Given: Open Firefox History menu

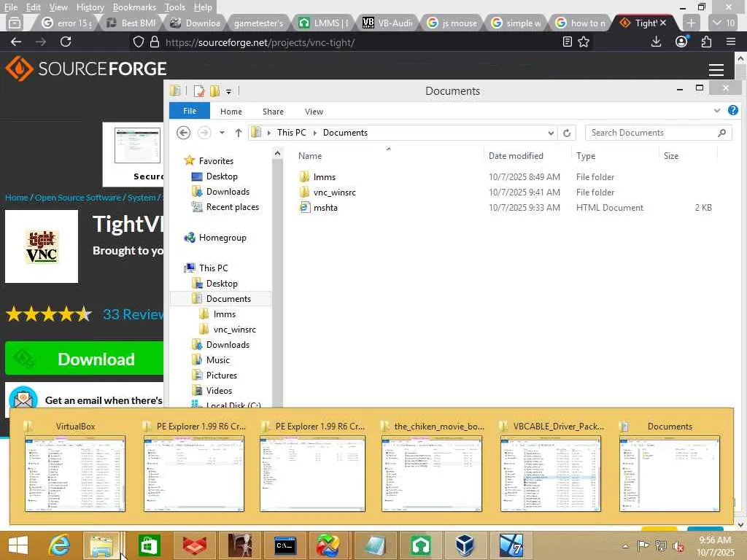Looking at the screenshot, I should (90, 7).
